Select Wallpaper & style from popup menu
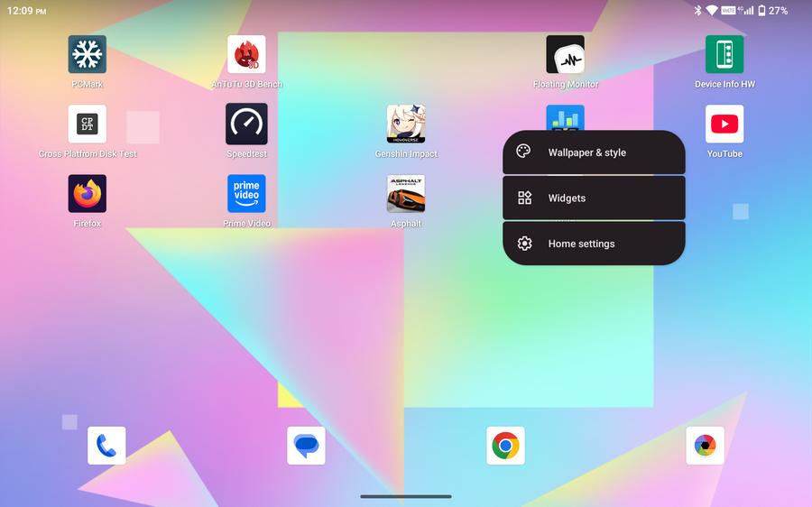Viewport: 812px width, 507px height. tap(594, 152)
